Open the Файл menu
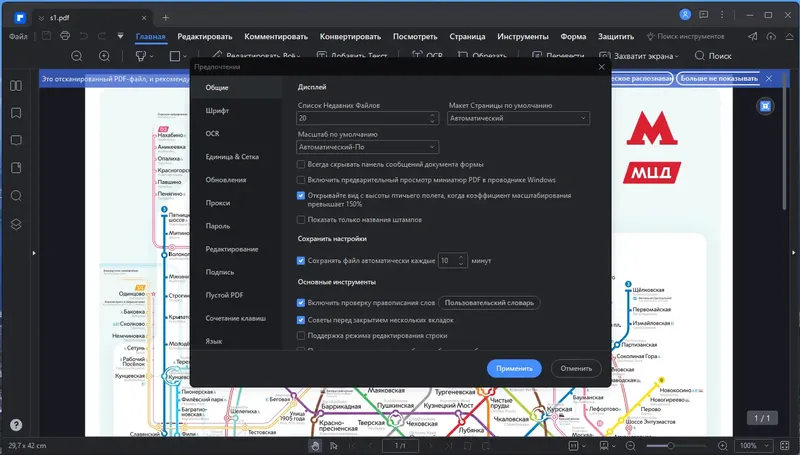The image size is (800, 455). click(18, 36)
